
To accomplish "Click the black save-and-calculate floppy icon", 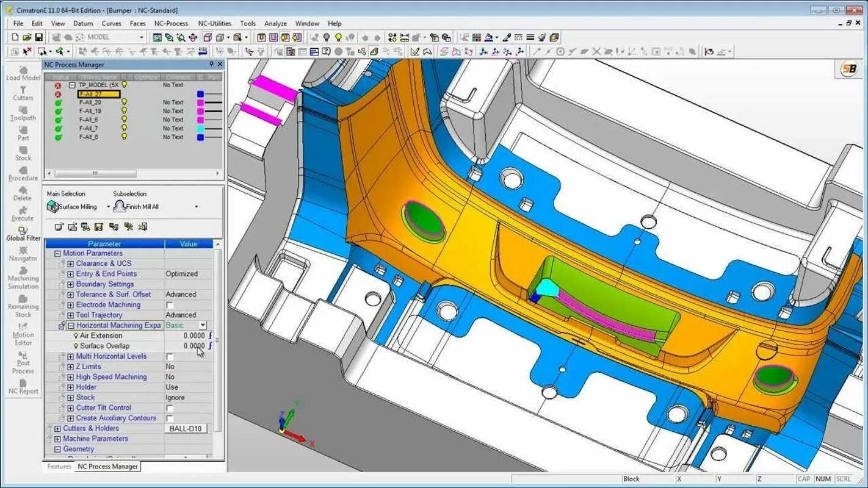I will pyautogui.click(x=98, y=227).
